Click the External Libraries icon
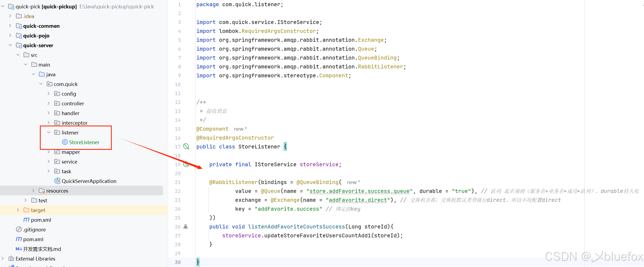The height and width of the screenshot is (267, 644). 11,258
